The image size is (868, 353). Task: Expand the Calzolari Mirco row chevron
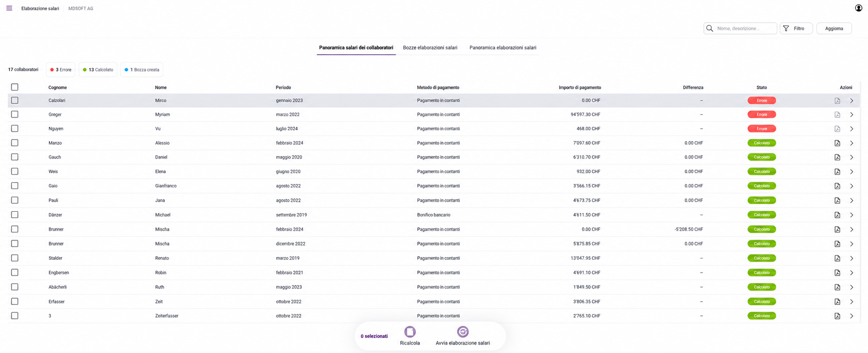(852, 101)
